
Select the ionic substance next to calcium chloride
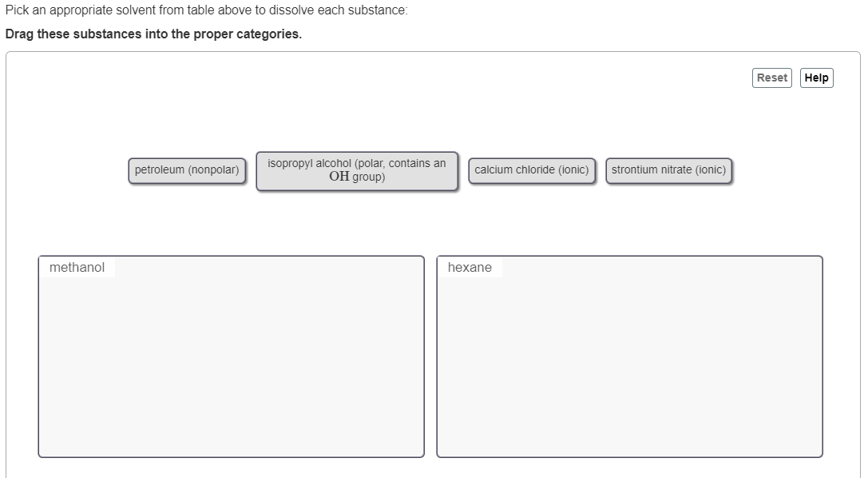669,169
